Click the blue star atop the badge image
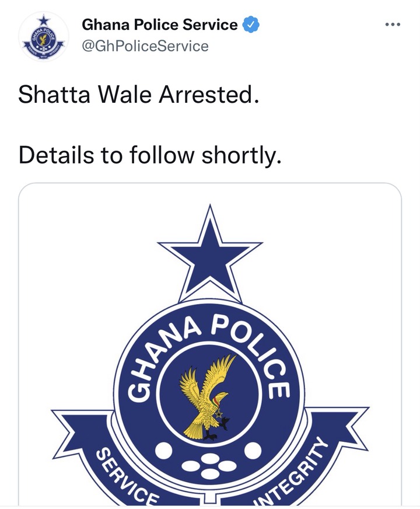 (209, 245)
